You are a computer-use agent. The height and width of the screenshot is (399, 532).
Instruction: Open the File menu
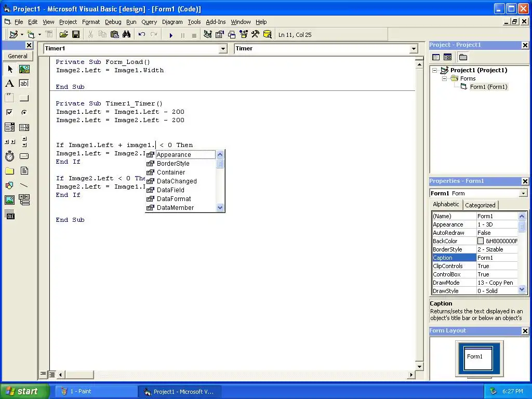19,22
